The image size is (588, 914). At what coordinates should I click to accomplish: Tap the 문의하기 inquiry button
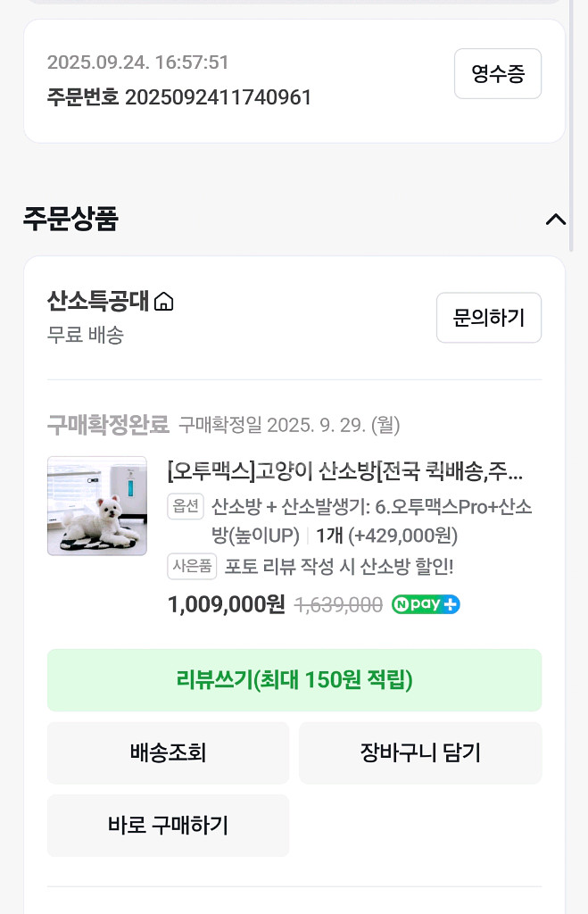[488, 317]
